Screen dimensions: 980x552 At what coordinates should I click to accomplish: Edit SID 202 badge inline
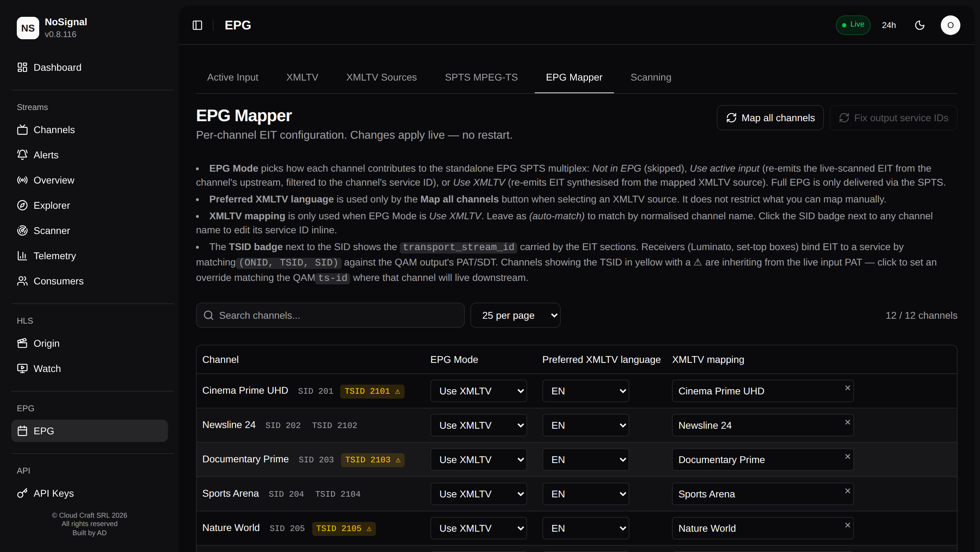tap(283, 426)
